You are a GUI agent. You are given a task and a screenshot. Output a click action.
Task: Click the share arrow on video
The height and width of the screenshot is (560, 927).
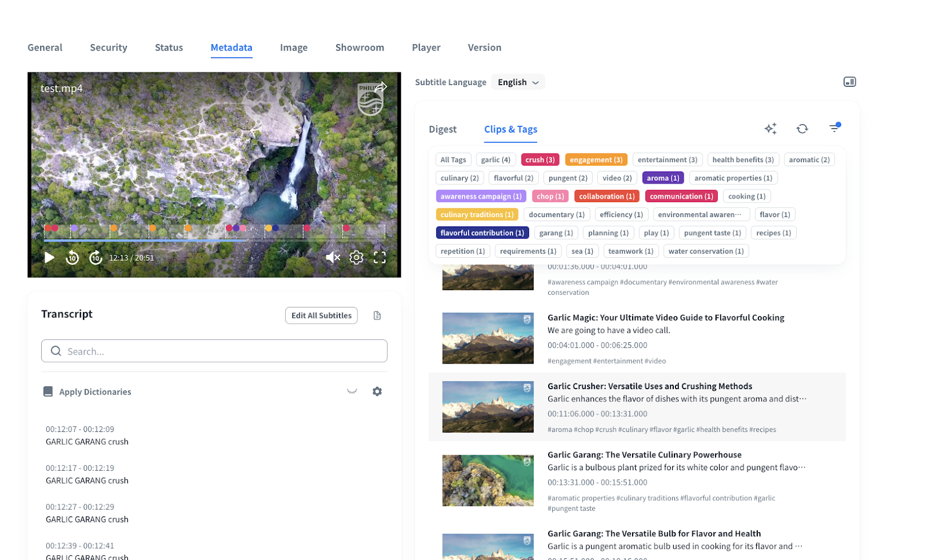(381, 87)
